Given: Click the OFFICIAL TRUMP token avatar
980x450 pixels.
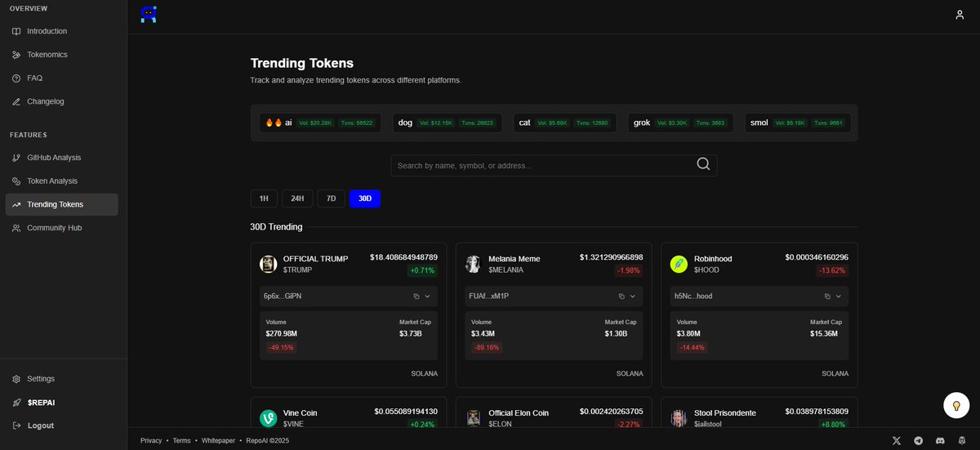Looking at the screenshot, I should click(x=268, y=264).
